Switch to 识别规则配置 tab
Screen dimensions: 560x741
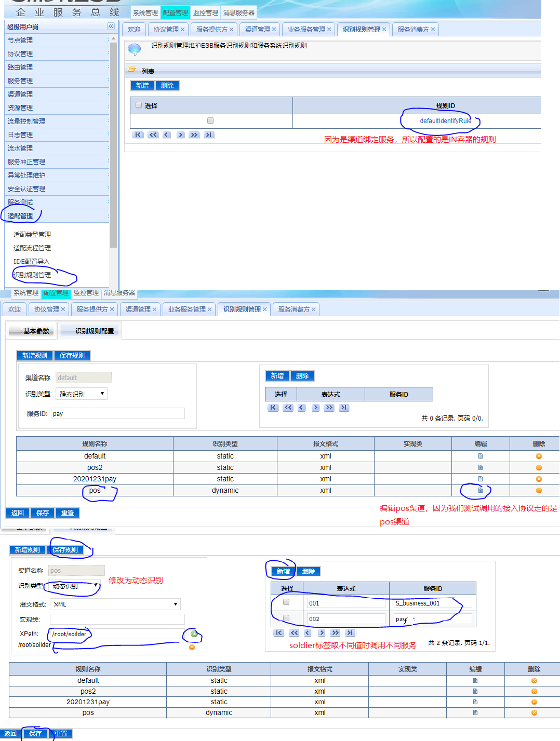(94, 331)
